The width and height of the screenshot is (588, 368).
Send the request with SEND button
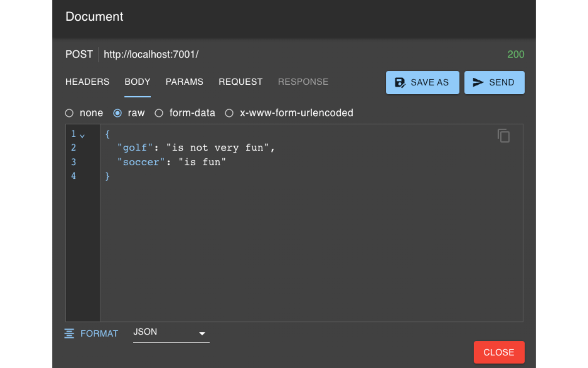click(x=494, y=82)
